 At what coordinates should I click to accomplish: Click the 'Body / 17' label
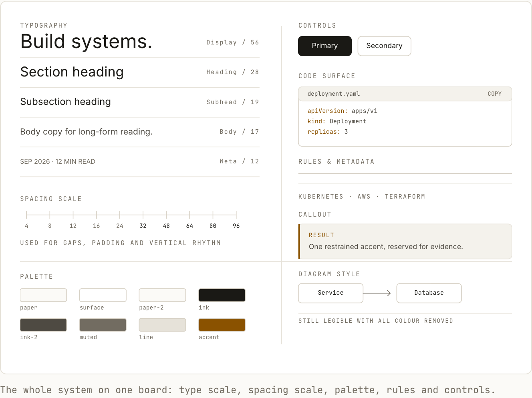(x=240, y=132)
